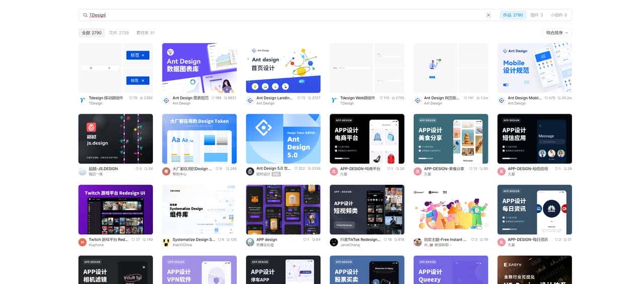The width and height of the screenshot is (644, 284).
Task: Like the Tdesign 移动端组件 card
Action: point(133,98)
